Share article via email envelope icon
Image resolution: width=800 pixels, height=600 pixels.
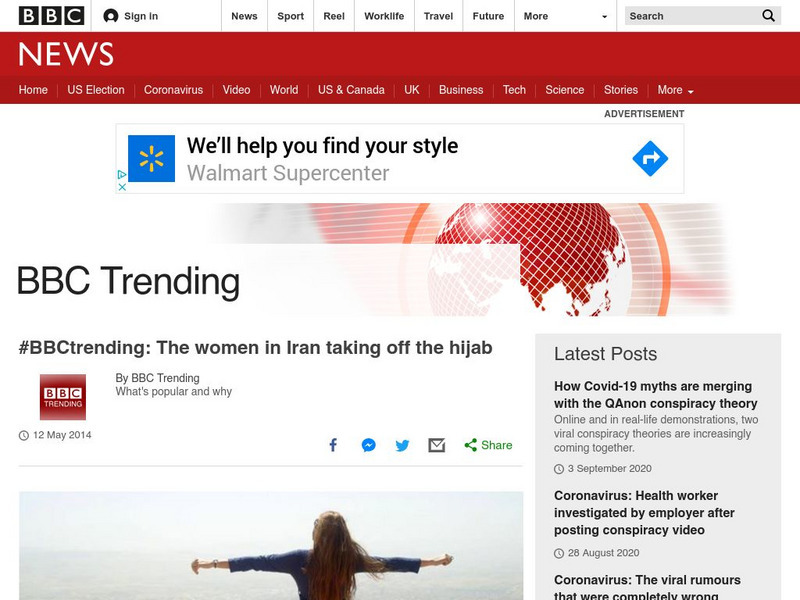[x=436, y=446]
